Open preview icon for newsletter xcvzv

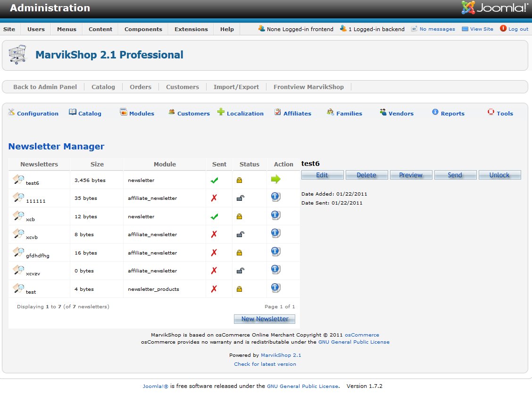[18, 270]
